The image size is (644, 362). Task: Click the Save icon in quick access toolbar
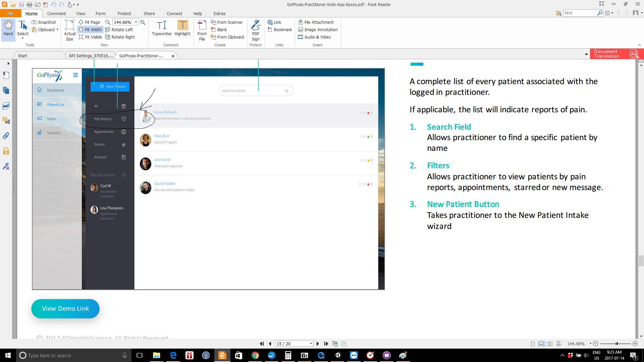(x=21, y=5)
